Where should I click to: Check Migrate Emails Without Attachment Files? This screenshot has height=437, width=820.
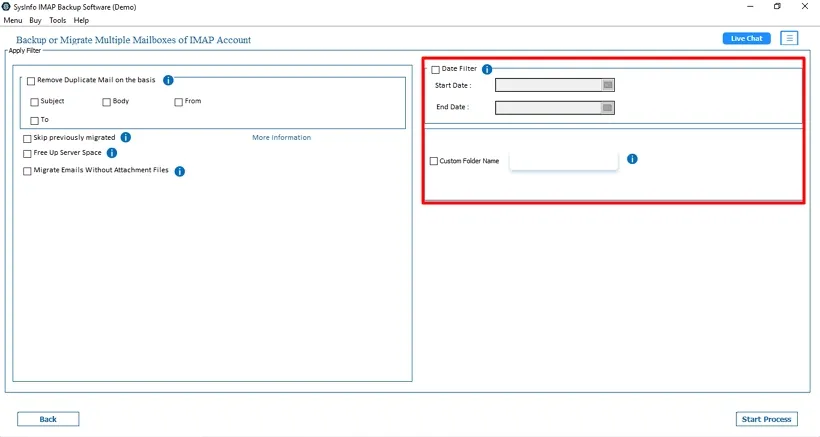click(x=27, y=171)
